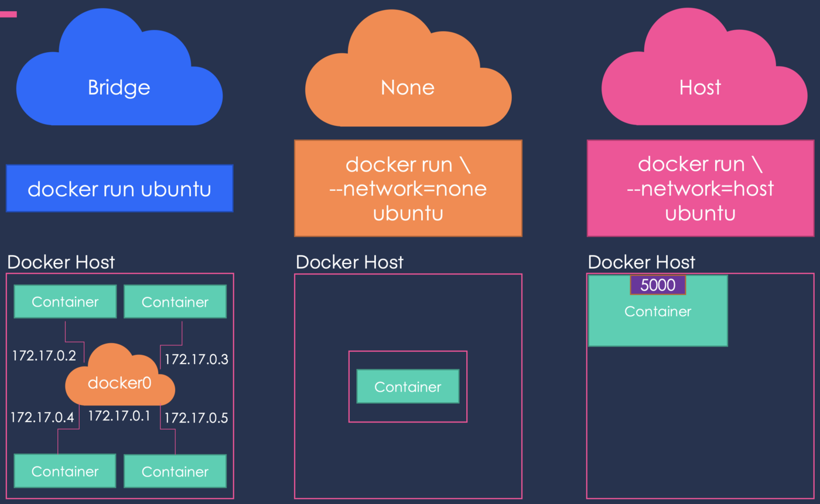Click the purple 5000 port indicator

coord(657,285)
